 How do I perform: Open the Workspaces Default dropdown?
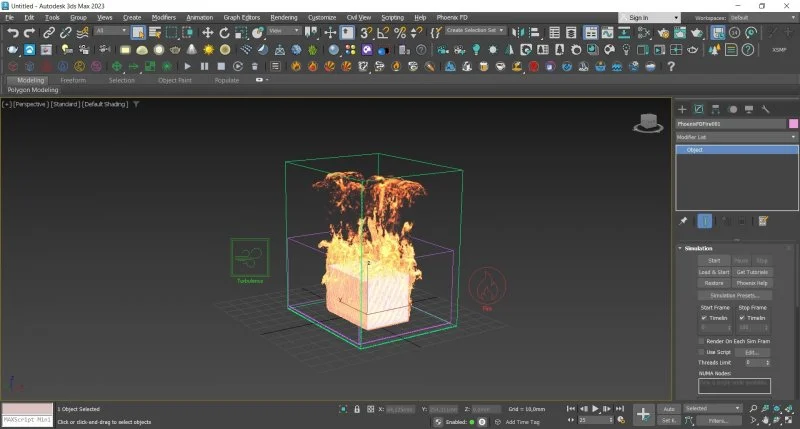763,18
